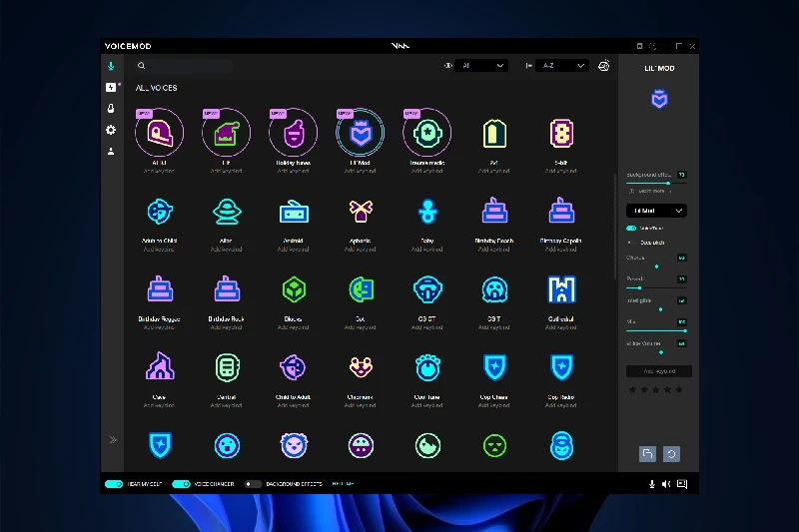The image size is (799, 532).
Task: Open the Voicelab icon in sidebar
Action: [111, 109]
